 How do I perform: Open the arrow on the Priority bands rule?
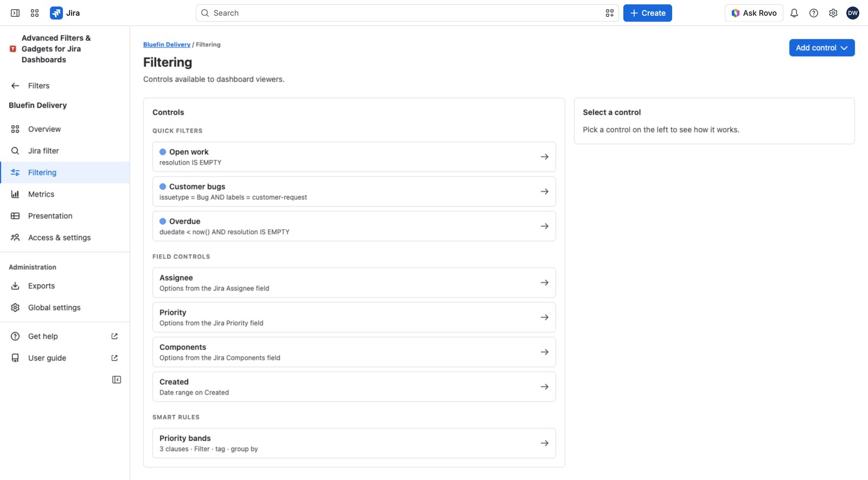pyautogui.click(x=545, y=443)
